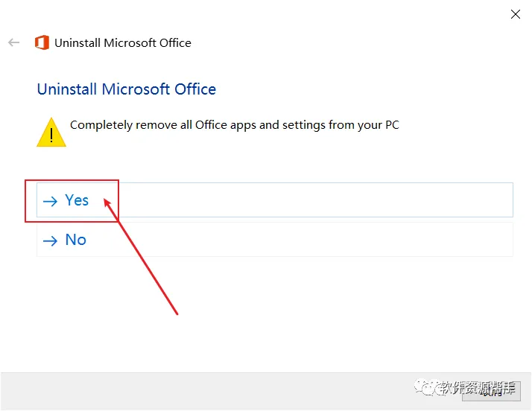
Task: Click the back arrow in the header
Action: pos(13,42)
